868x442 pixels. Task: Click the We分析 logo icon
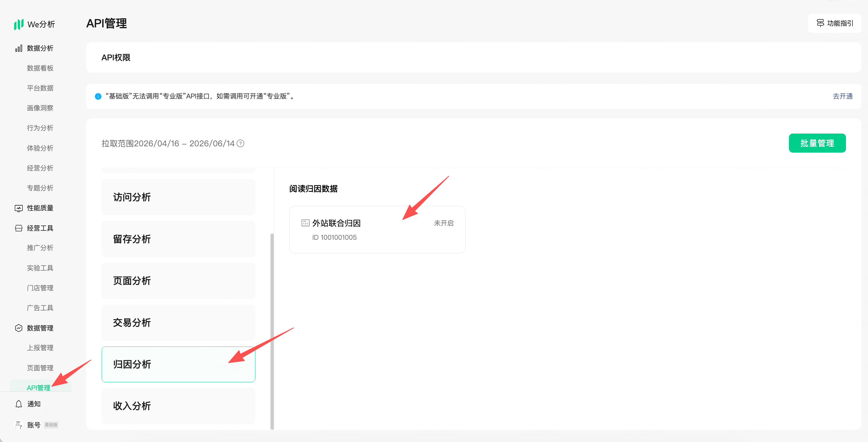(18, 24)
